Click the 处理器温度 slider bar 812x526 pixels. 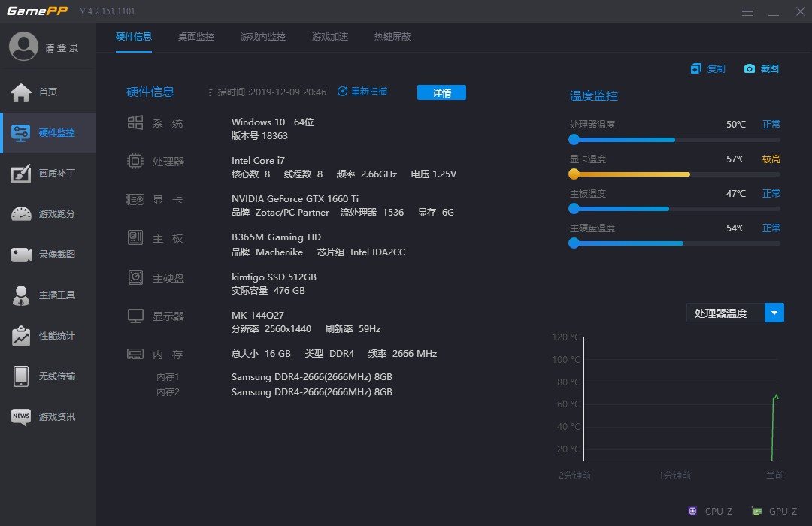pyautogui.click(x=674, y=140)
